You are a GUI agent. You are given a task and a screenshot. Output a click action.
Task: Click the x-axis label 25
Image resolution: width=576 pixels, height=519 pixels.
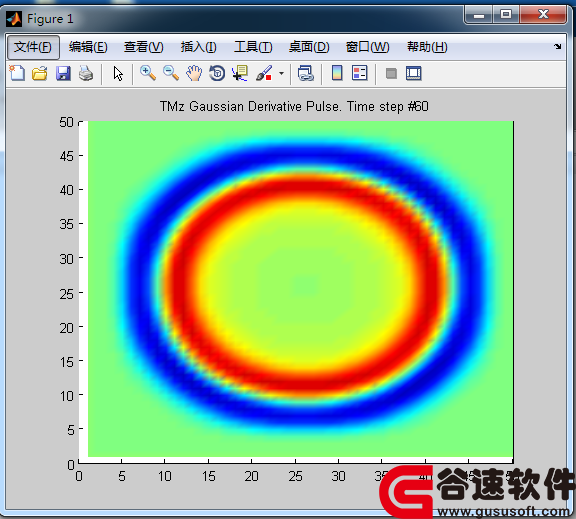click(295, 476)
